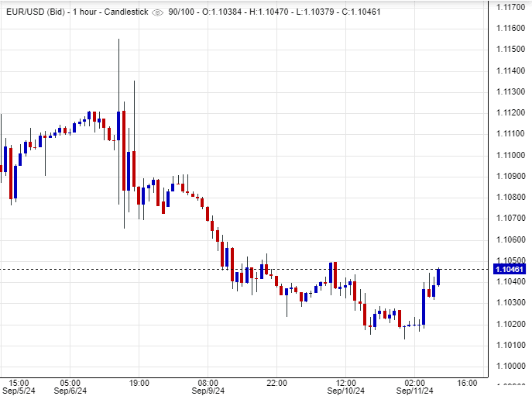Click the 22:00 time axis label
532x396 pixels.
point(277,383)
